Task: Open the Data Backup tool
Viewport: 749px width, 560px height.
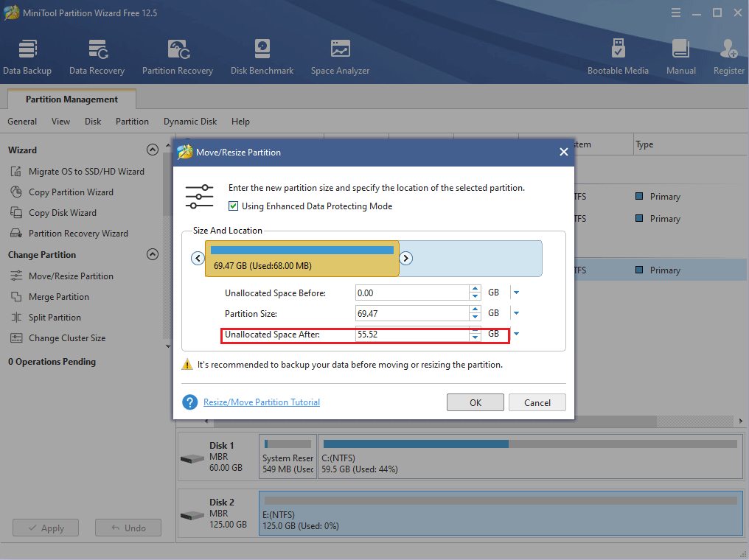Action: tap(27, 57)
